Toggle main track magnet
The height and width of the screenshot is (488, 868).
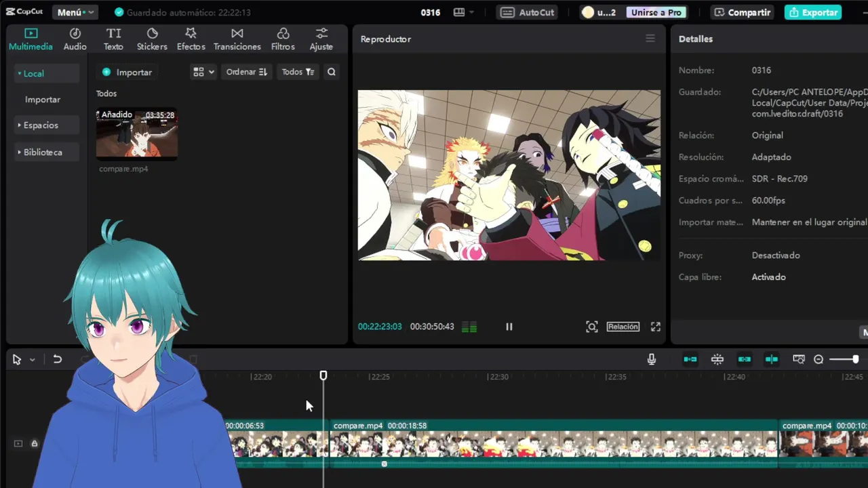[x=690, y=359]
